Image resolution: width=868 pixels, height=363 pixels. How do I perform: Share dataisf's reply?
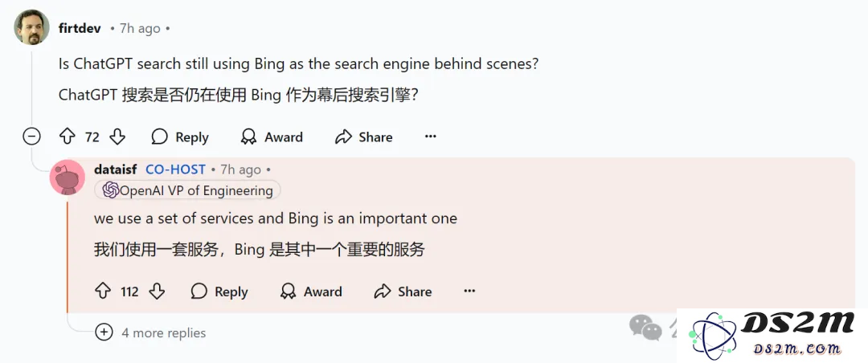pyautogui.click(x=403, y=291)
